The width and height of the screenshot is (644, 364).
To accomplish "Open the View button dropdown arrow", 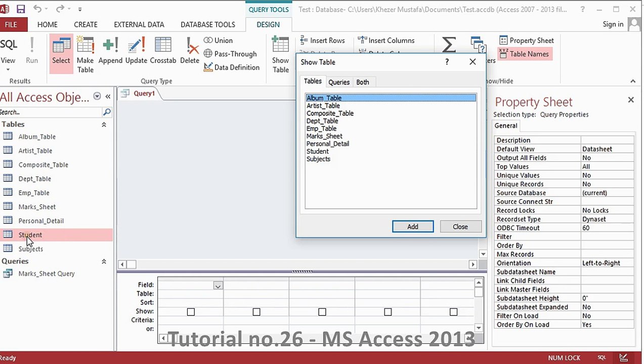I will [x=8, y=69].
